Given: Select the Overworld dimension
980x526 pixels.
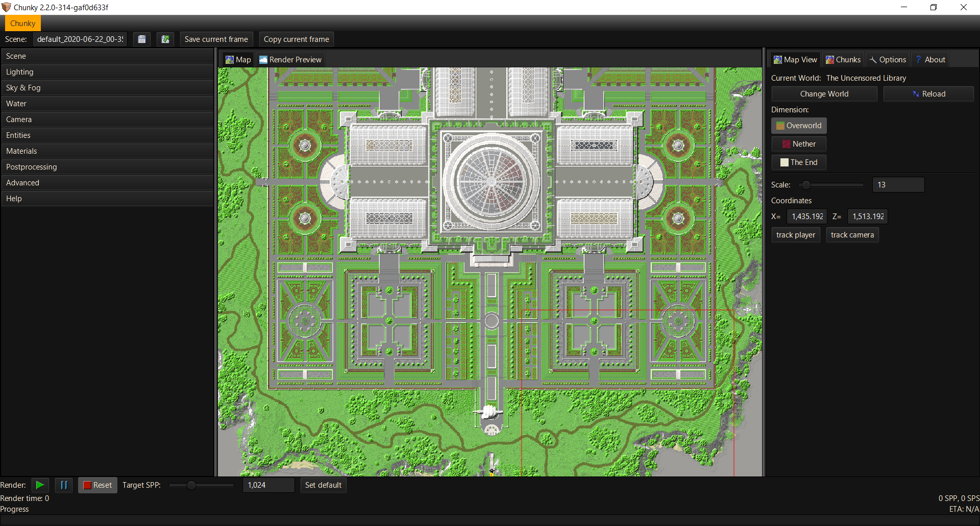Looking at the screenshot, I should [x=799, y=126].
